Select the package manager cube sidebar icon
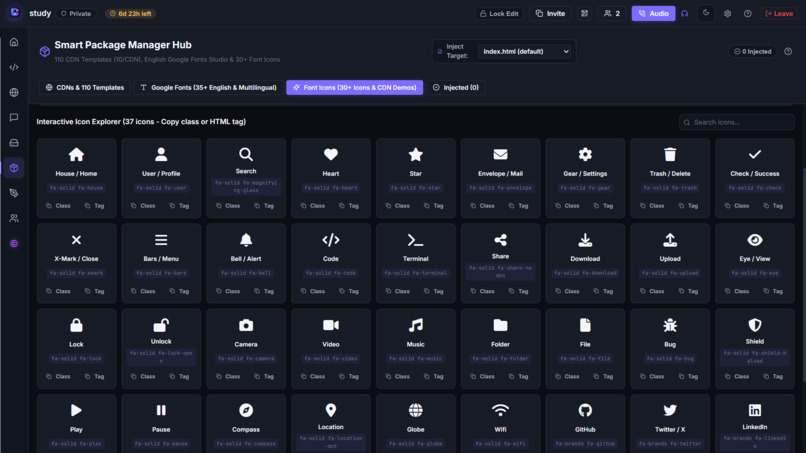 (14, 168)
